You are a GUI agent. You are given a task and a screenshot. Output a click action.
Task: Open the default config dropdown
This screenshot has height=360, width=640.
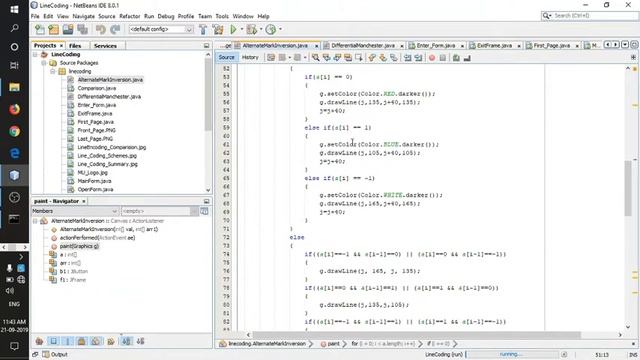coord(161,29)
